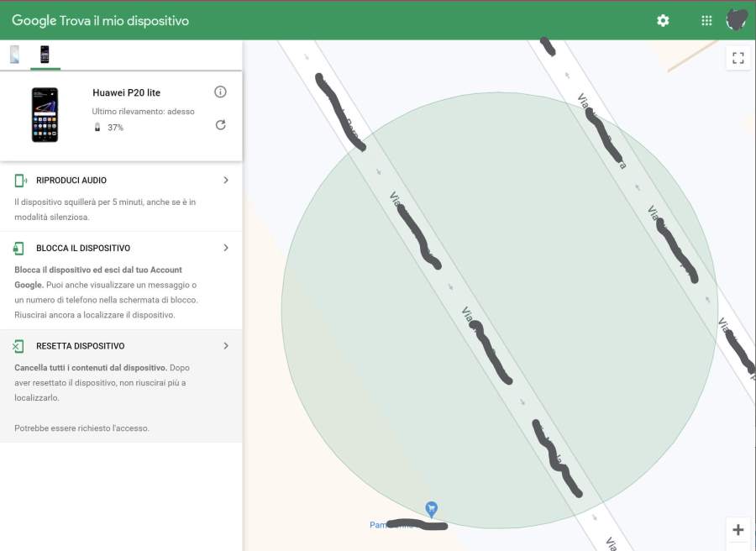Image resolution: width=756 pixels, height=551 pixels.
Task: Click the shopping cart map marker
Action: click(x=431, y=509)
